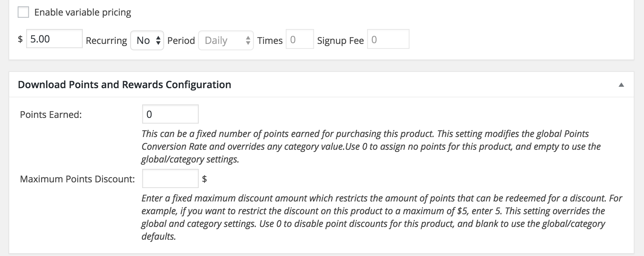Click the 'Points Earned:' label
The height and width of the screenshot is (256, 644).
(51, 115)
